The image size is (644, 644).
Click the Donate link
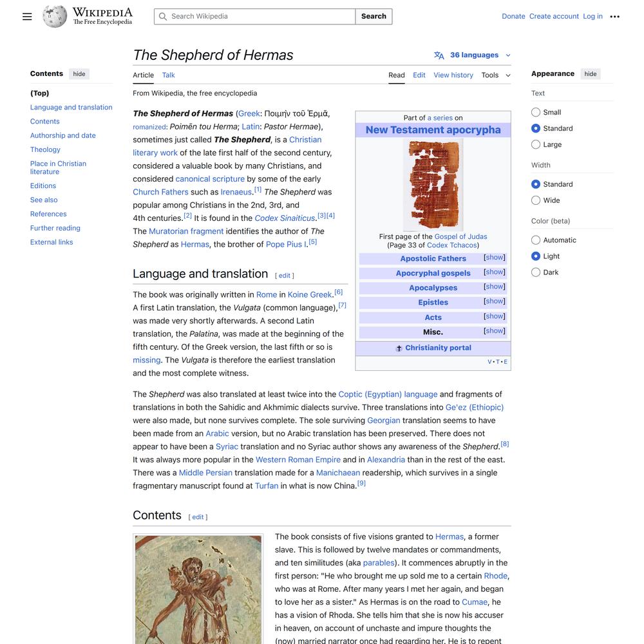(513, 17)
